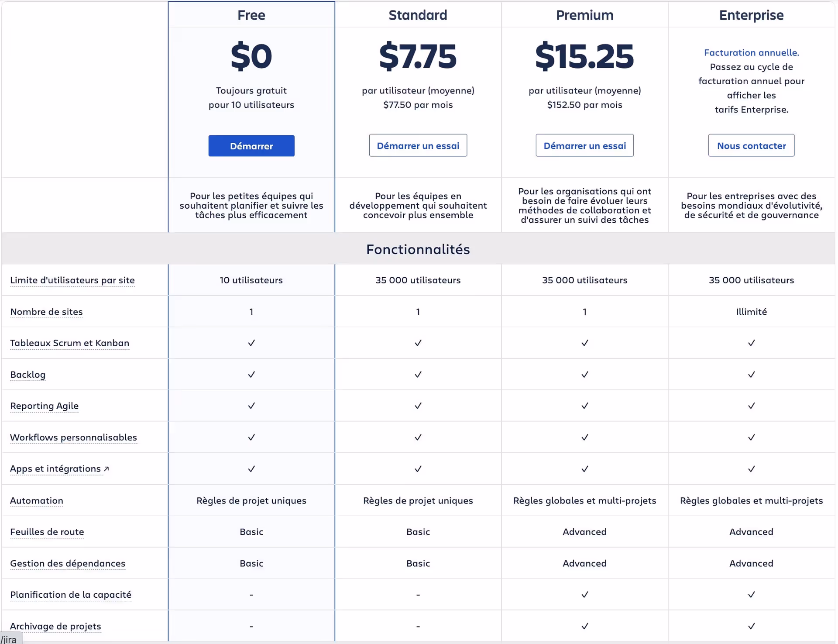
Task: Open the Facturation annuelle link
Action: click(751, 52)
